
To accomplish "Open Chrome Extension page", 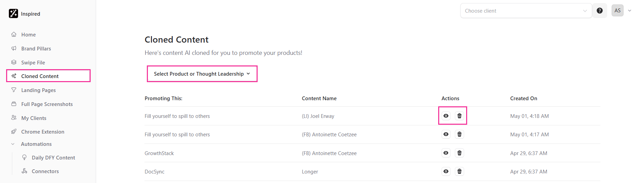I will [x=43, y=132].
